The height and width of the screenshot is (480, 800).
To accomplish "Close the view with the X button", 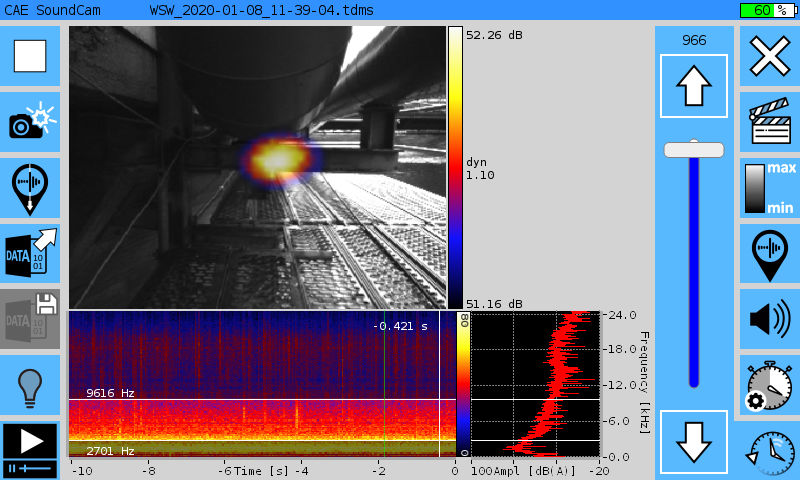I will pos(769,56).
